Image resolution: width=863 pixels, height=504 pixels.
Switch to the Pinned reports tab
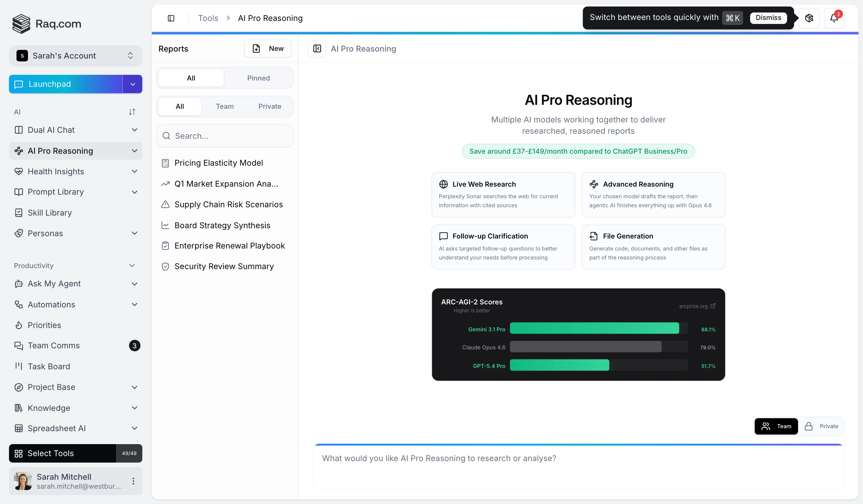point(258,78)
